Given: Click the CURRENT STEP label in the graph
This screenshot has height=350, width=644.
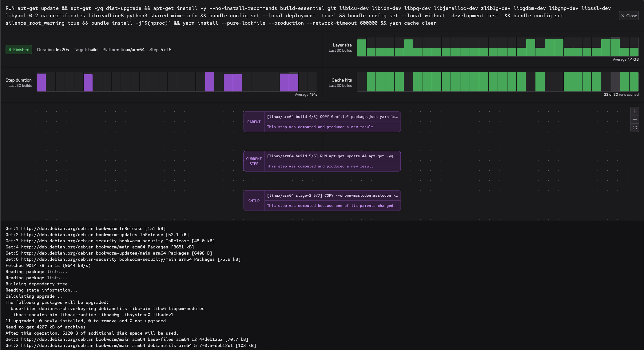Looking at the screenshot, I should [x=254, y=161].
